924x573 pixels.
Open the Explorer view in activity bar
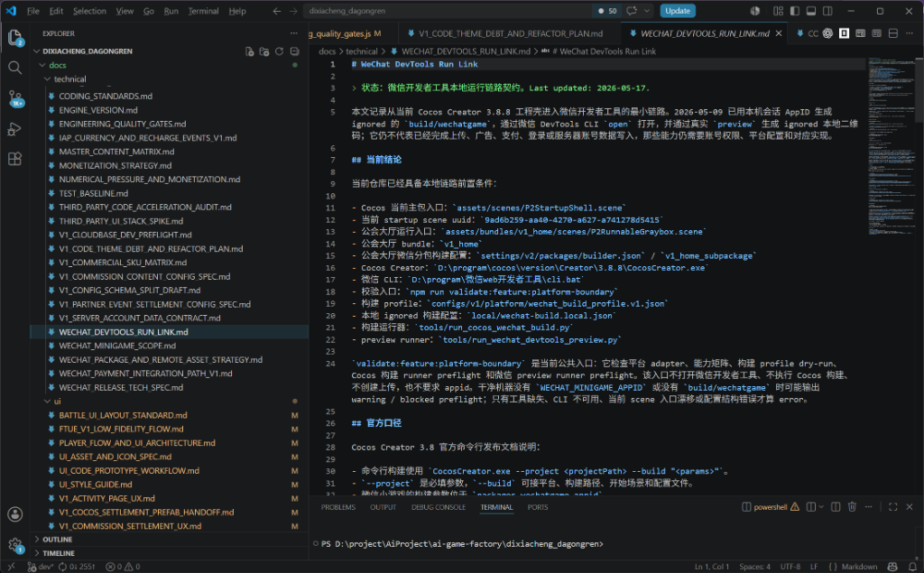click(x=14, y=38)
